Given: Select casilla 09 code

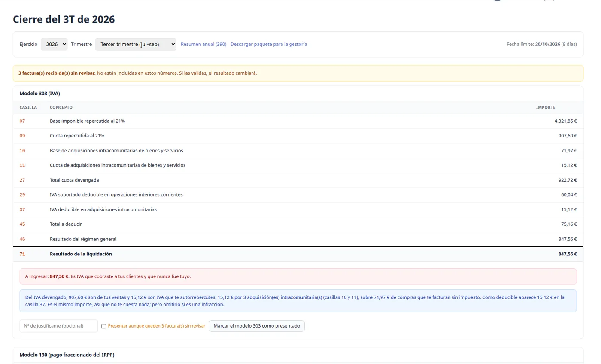Looking at the screenshot, I should [x=22, y=136].
